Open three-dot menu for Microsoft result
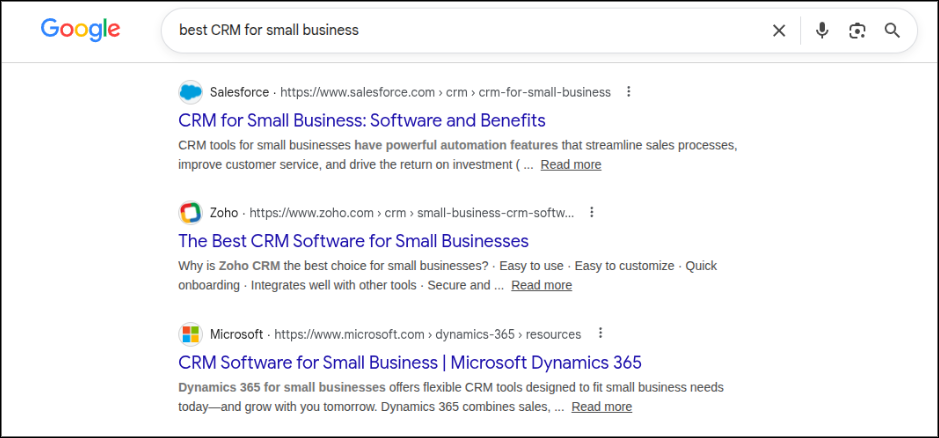The width and height of the screenshot is (939, 438). (601, 333)
